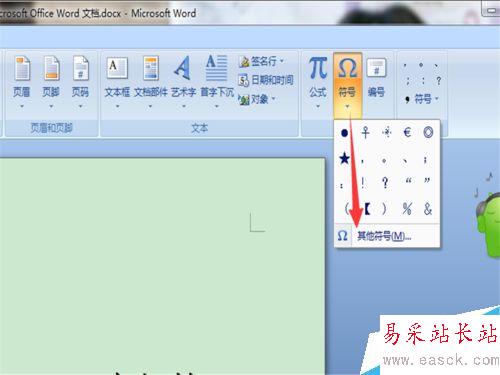Expand the 页码 page number dropdown

click(x=80, y=107)
